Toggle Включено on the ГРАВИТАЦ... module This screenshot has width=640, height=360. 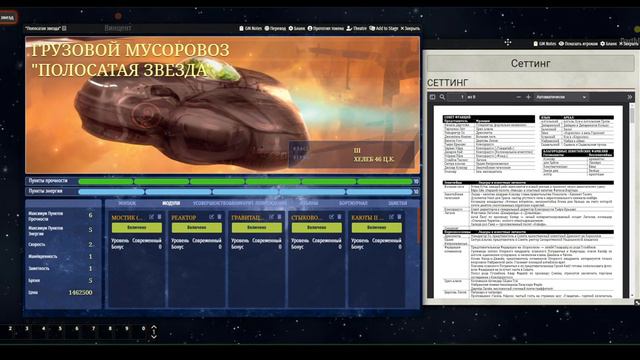257,227
